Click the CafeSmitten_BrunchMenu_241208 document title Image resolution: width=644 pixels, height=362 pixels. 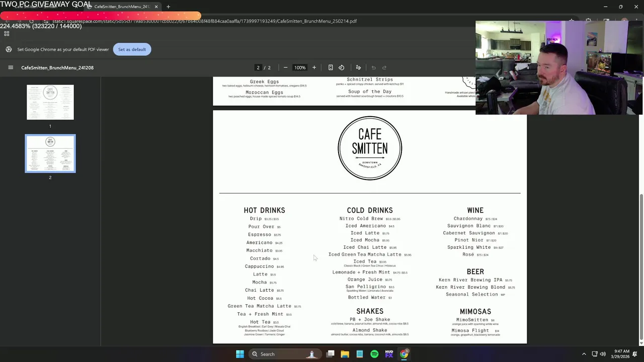(57, 67)
